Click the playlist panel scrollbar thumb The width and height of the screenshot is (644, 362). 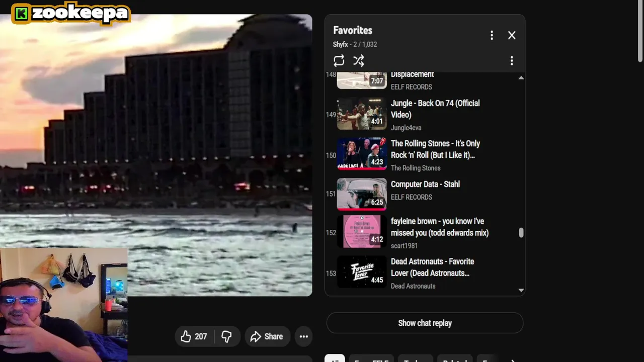coord(521,233)
